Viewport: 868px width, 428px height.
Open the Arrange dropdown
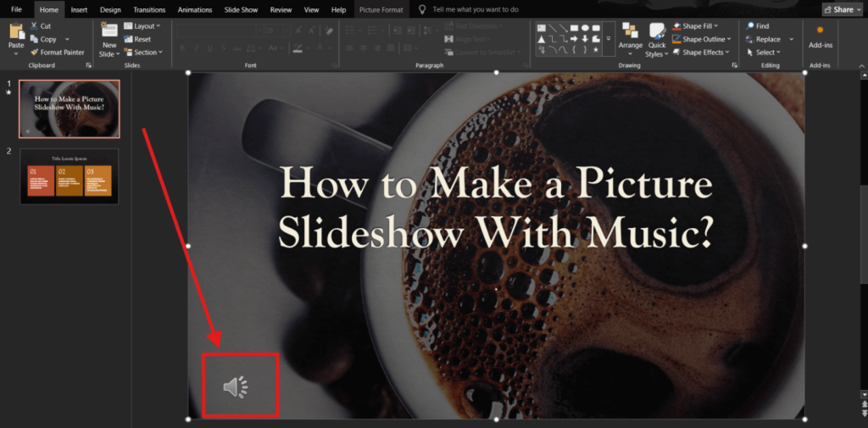coord(630,39)
